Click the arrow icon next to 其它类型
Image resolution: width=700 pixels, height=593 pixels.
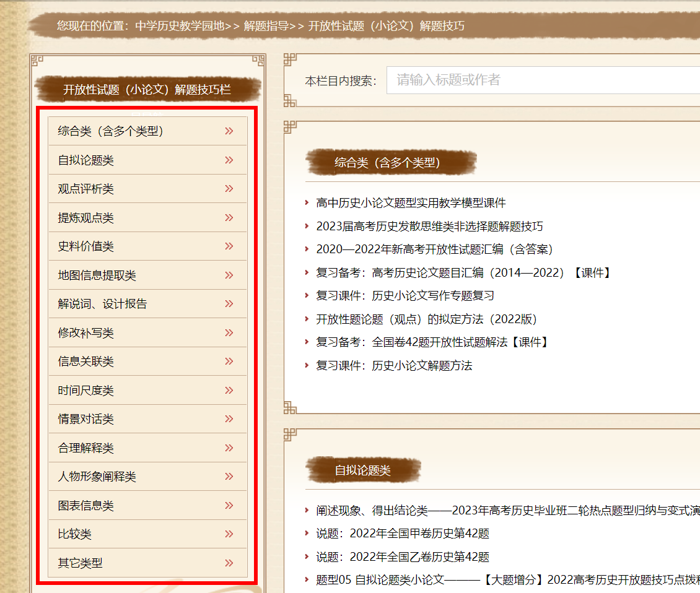tap(229, 563)
